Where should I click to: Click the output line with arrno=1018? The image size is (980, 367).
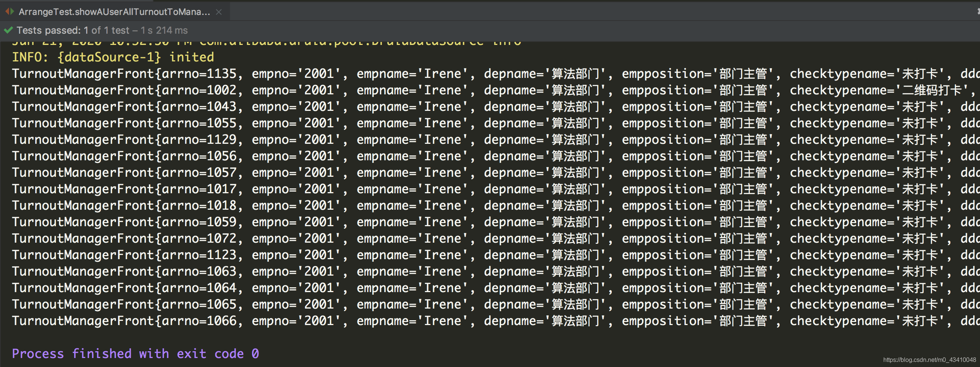click(496, 205)
